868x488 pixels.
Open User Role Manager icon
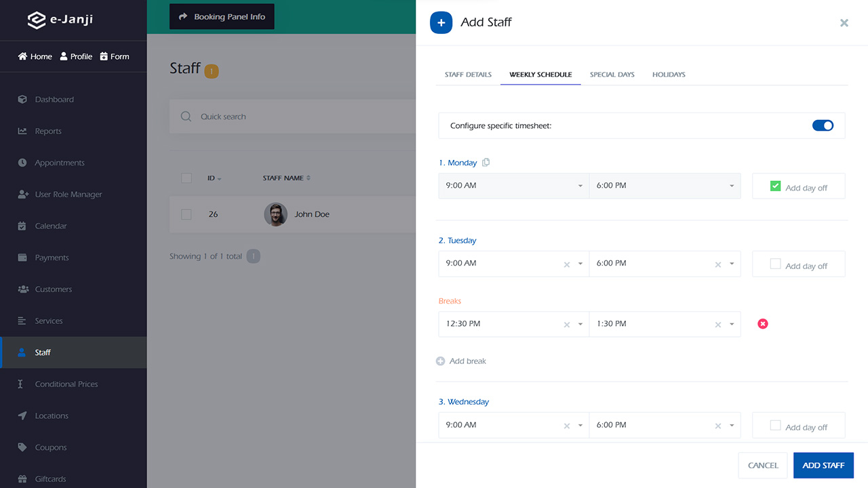22,195
